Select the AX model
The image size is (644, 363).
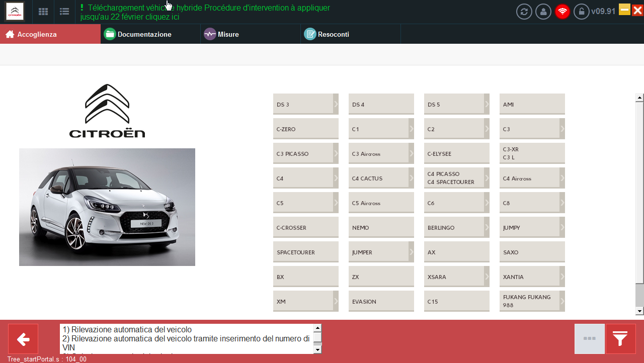coord(457,252)
